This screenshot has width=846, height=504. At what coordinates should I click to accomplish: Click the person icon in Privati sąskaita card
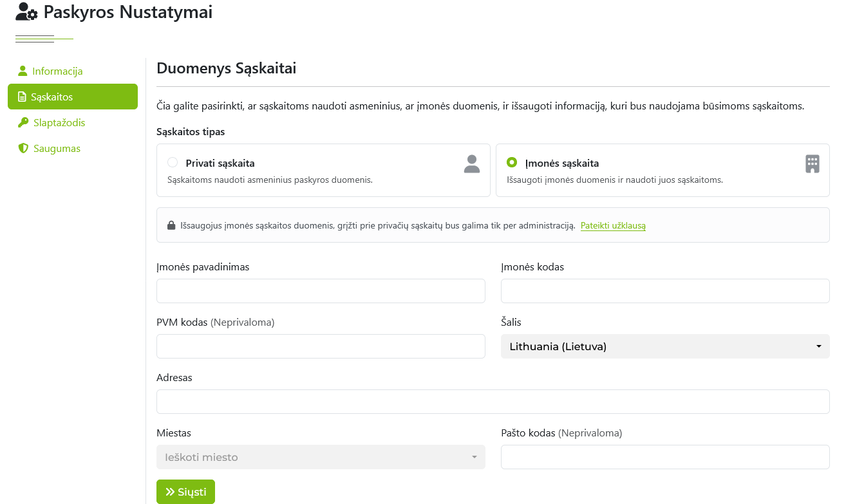point(472,164)
